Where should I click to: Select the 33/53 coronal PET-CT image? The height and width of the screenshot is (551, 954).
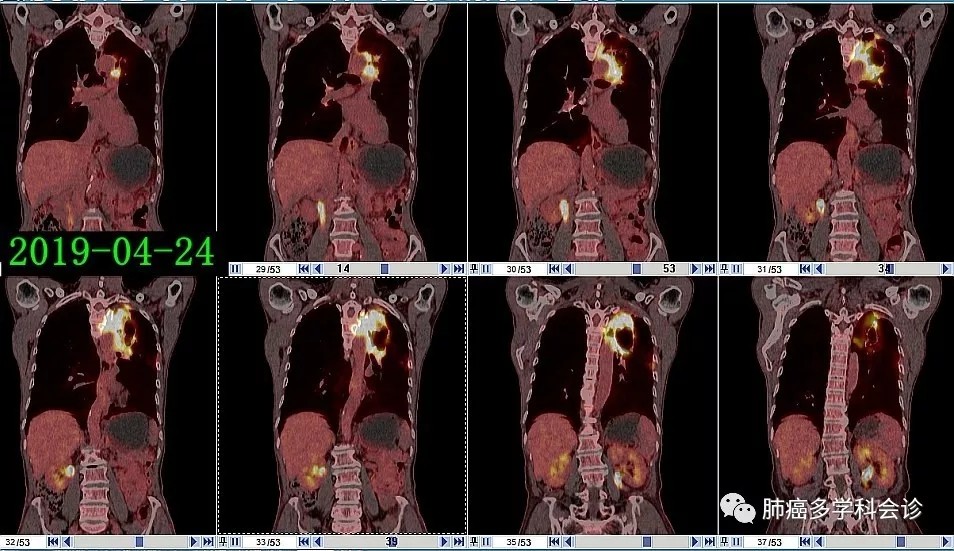pyautogui.click(x=342, y=405)
